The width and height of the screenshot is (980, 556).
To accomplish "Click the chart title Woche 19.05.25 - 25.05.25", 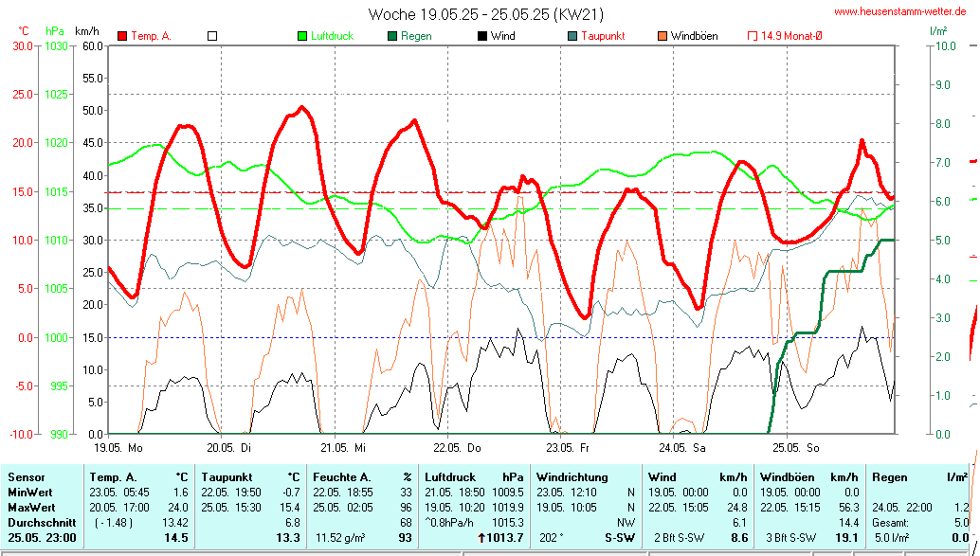I will pyautogui.click(x=485, y=14).
